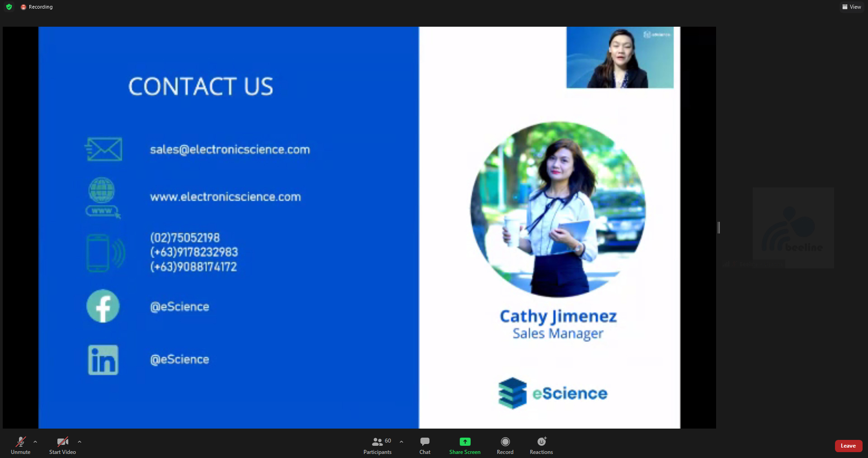Click the (02)75052198 phone number
The image size is (868, 458).
(185, 238)
